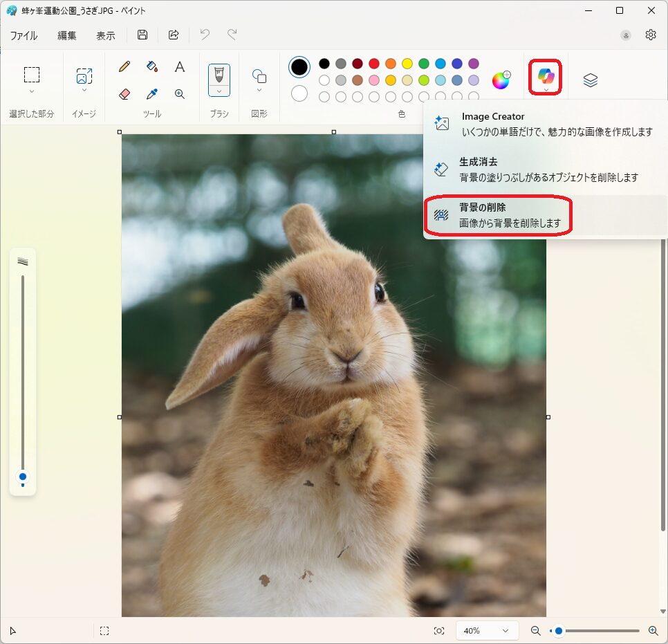Select the Color picker eyedropper tool
The width and height of the screenshot is (668, 644).
[152, 94]
